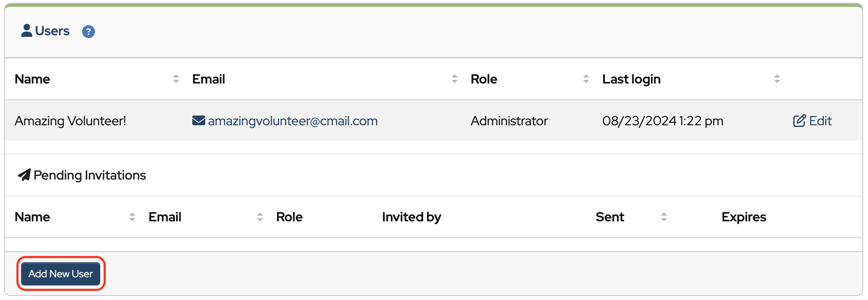Click the Invited by column header

(411, 217)
